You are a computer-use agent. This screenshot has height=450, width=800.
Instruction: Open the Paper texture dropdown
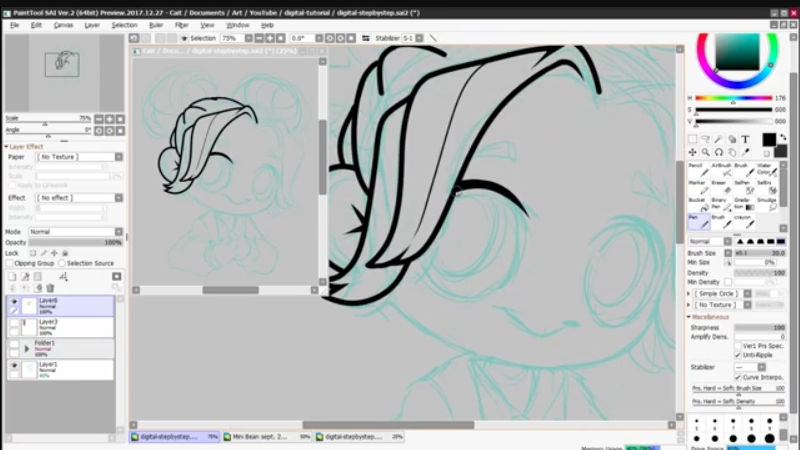coord(79,157)
